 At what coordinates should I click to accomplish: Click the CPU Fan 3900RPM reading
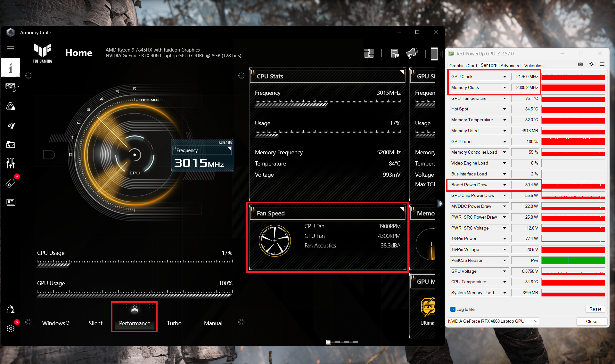click(389, 226)
